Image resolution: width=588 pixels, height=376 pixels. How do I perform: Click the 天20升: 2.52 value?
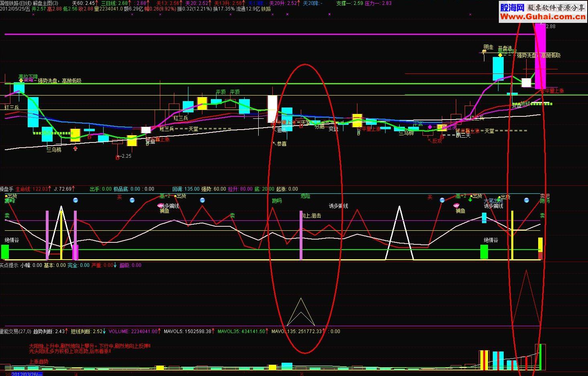[x=283, y=3]
